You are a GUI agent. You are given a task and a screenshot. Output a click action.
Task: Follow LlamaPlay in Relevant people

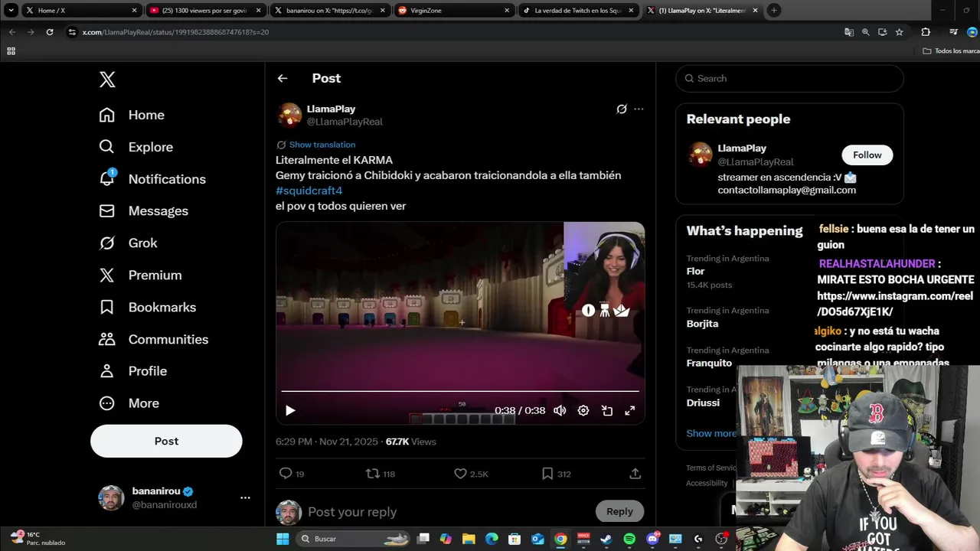867,155
